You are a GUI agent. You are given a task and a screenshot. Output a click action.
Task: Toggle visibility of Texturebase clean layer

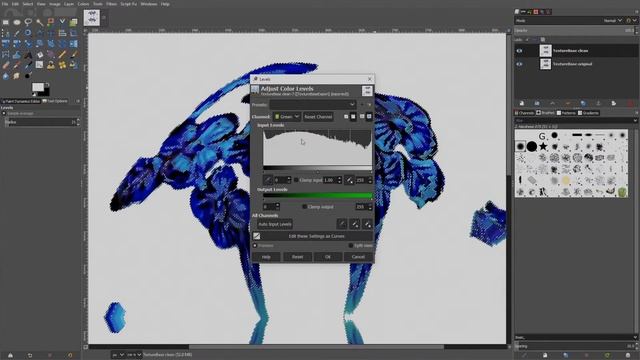pyautogui.click(x=519, y=51)
